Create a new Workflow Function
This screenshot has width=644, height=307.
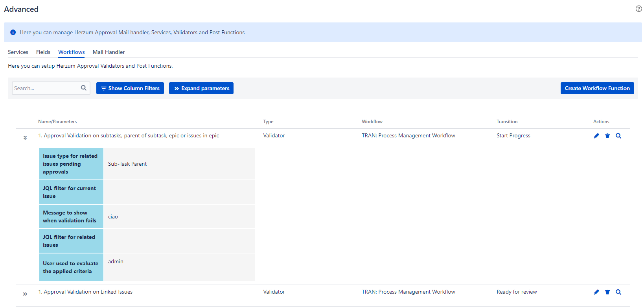click(x=597, y=88)
